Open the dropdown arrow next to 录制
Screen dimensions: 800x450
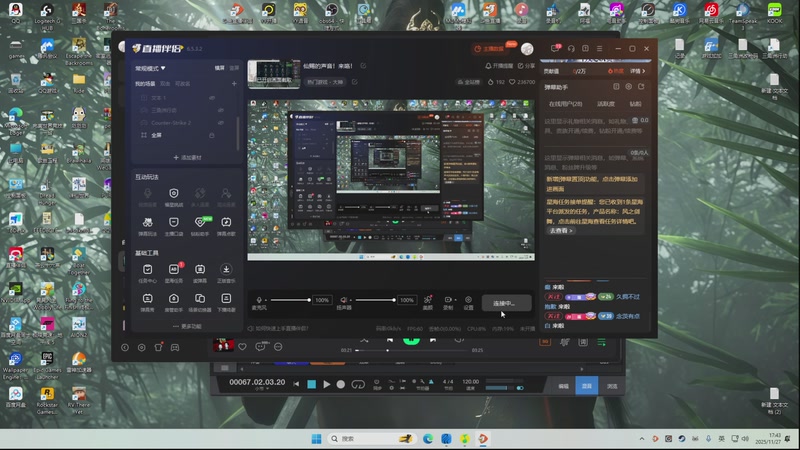coord(455,300)
